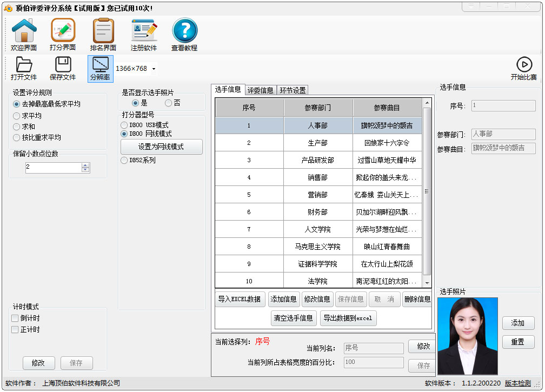Click the 保留小数点位数 input field
545x392 pixels.
point(54,168)
